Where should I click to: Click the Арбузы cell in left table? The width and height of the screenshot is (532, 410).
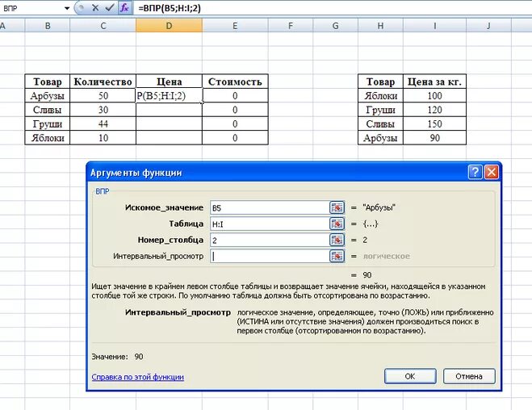[x=48, y=96]
